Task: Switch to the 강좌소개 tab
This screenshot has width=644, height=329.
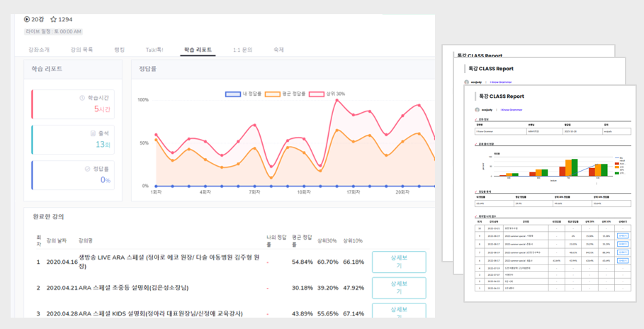Action: click(38, 50)
